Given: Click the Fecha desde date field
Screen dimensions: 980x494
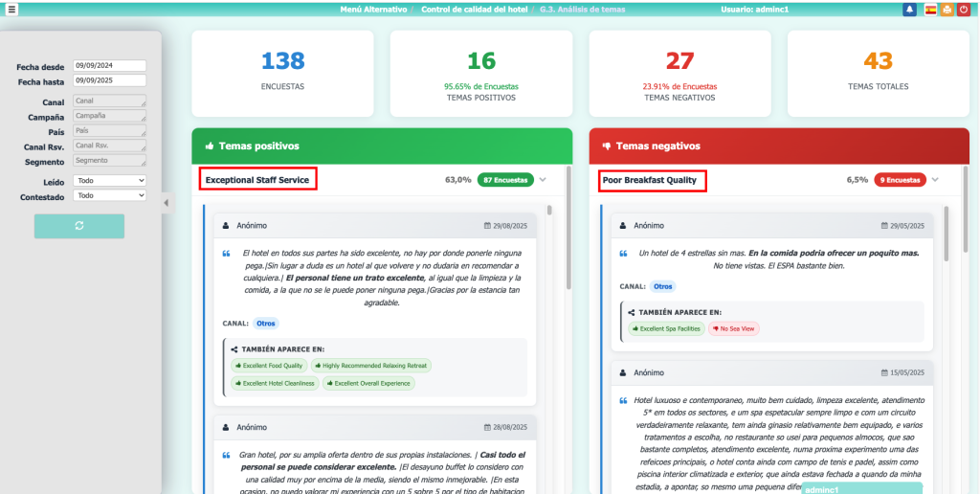Looking at the screenshot, I should click(x=109, y=66).
